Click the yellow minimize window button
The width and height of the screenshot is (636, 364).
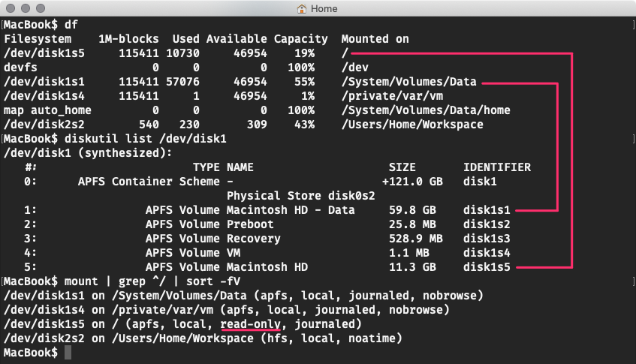(x=26, y=8)
